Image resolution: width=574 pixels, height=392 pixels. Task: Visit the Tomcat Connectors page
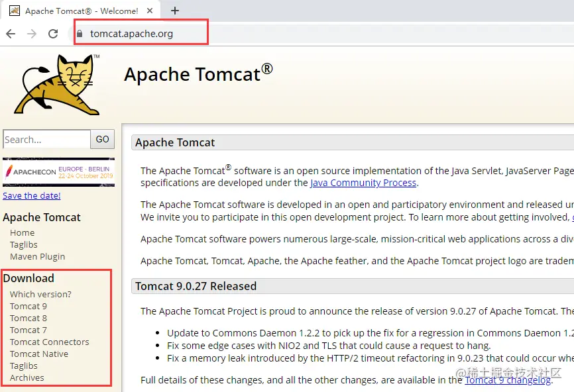[49, 342]
